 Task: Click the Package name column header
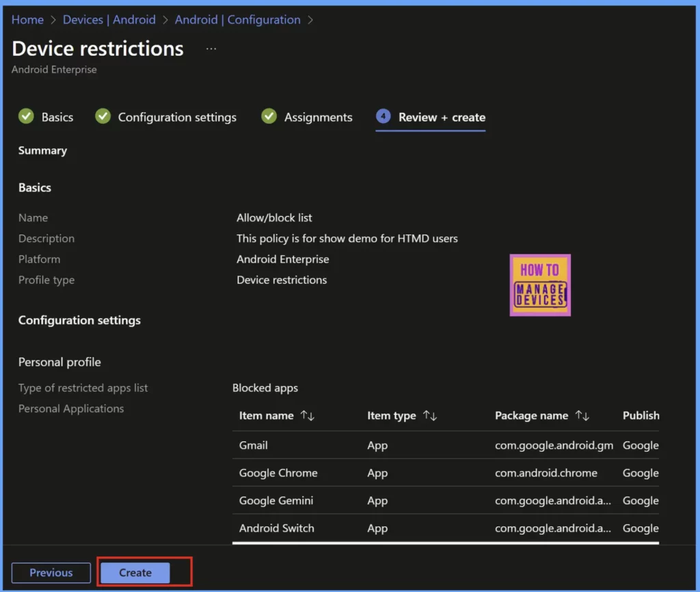click(x=532, y=416)
